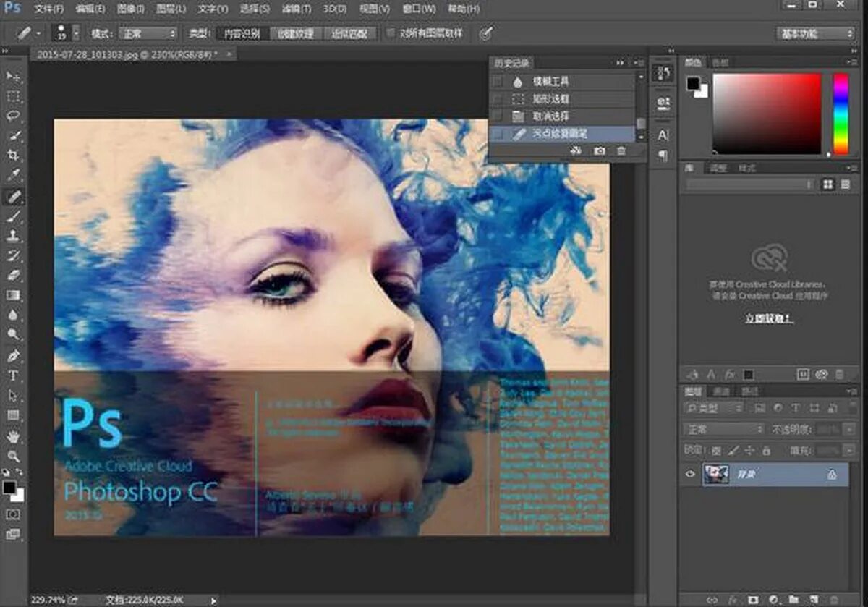Choose 内容识别 (Content-Aware) type option
This screenshot has height=607, width=868.
(x=242, y=33)
